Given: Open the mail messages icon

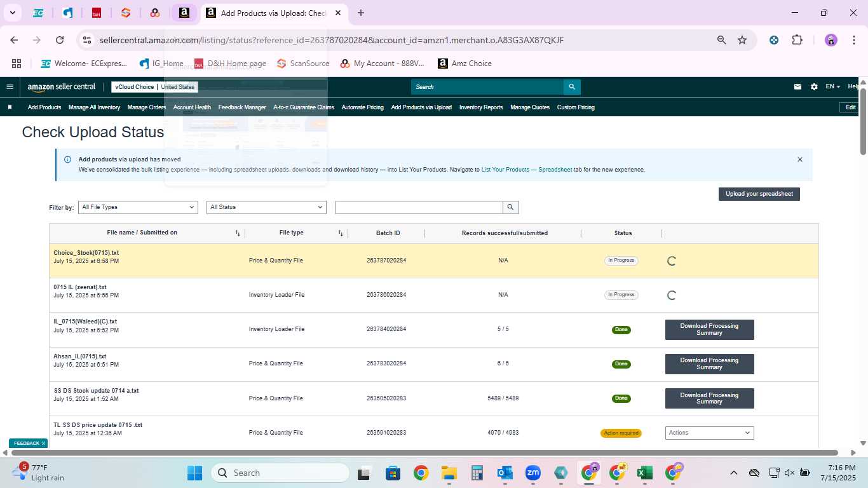Looking at the screenshot, I should click(x=797, y=87).
